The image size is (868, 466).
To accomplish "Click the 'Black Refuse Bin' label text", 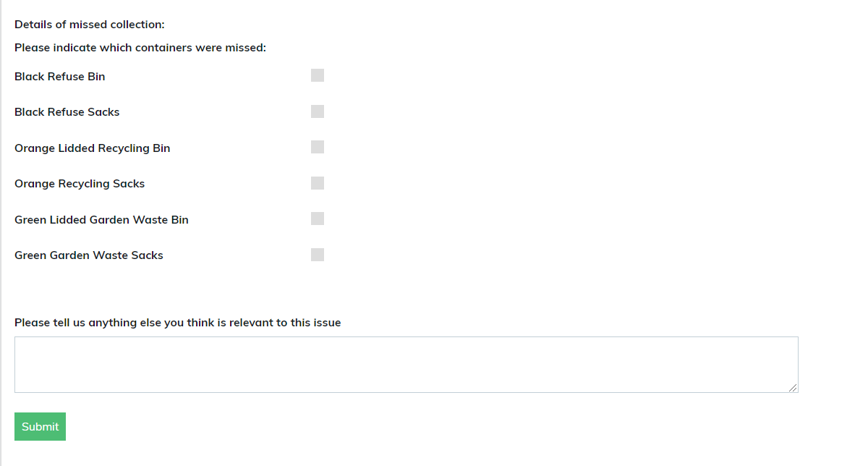I will (x=60, y=77).
